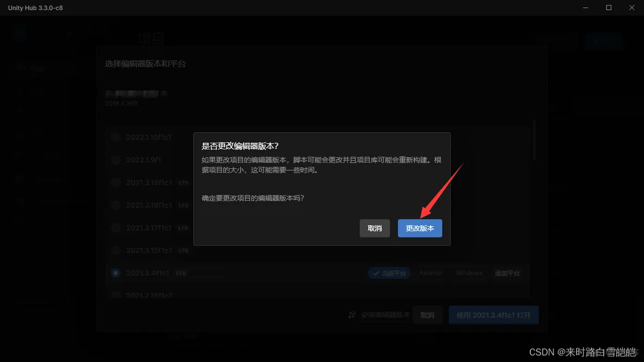This screenshot has height=362, width=644.
Task: Click the 添加平台 link
Action: pyautogui.click(x=507, y=273)
